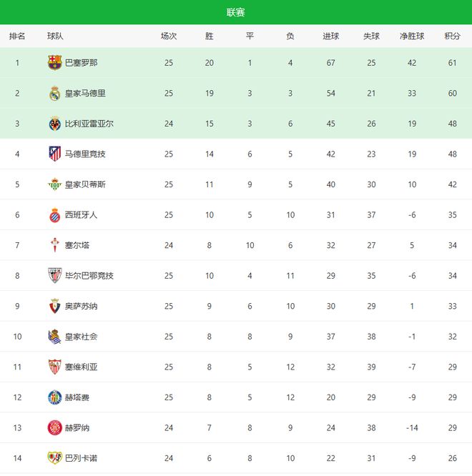
Task: Click the Atlético Madrid crest icon
Action: point(54,154)
